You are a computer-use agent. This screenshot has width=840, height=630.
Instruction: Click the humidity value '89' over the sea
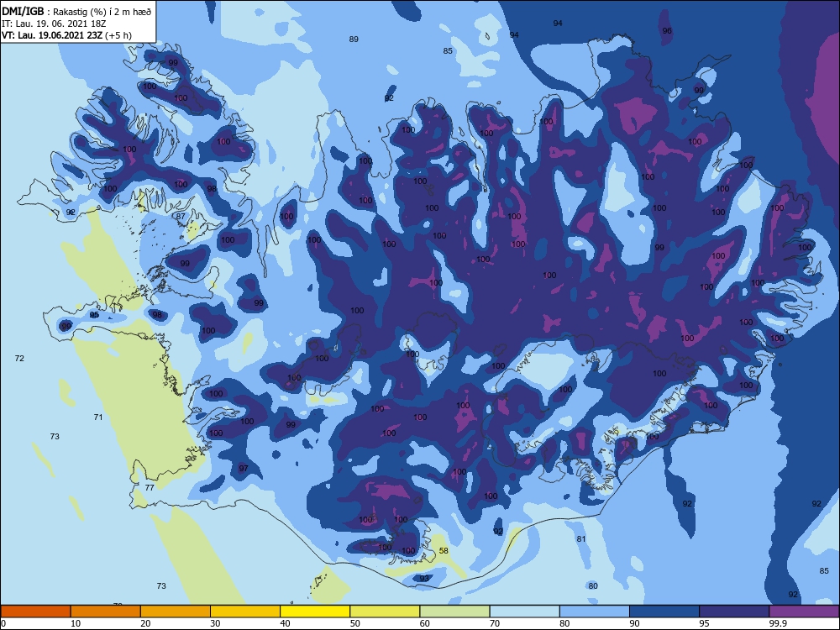[x=354, y=39]
